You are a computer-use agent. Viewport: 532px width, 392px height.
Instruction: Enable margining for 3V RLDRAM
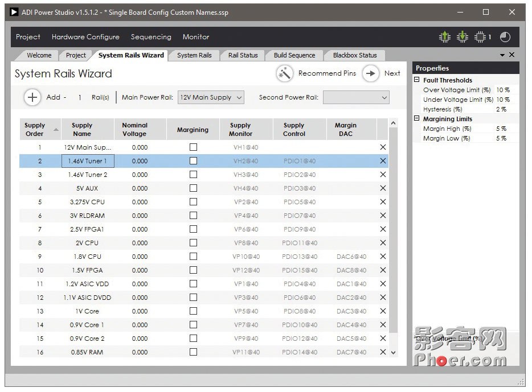pos(194,216)
